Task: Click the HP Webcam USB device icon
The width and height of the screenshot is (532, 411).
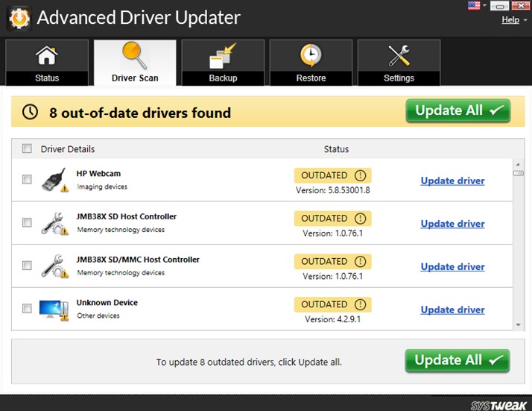Action: pyautogui.click(x=54, y=180)
